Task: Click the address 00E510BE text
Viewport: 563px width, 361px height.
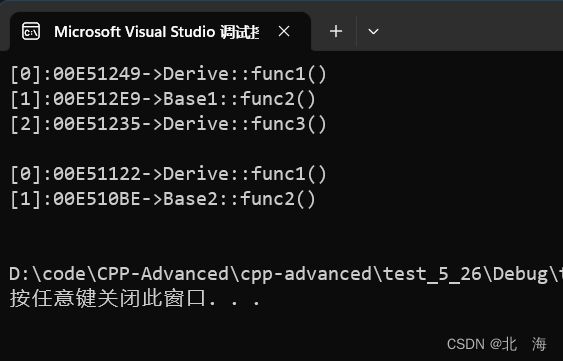Action: click(97, 199)
